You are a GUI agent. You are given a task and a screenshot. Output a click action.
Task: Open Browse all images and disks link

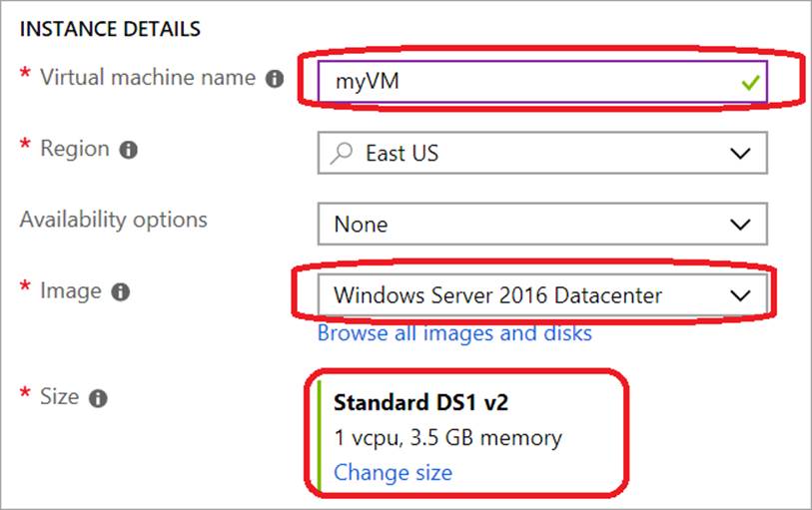454,333
